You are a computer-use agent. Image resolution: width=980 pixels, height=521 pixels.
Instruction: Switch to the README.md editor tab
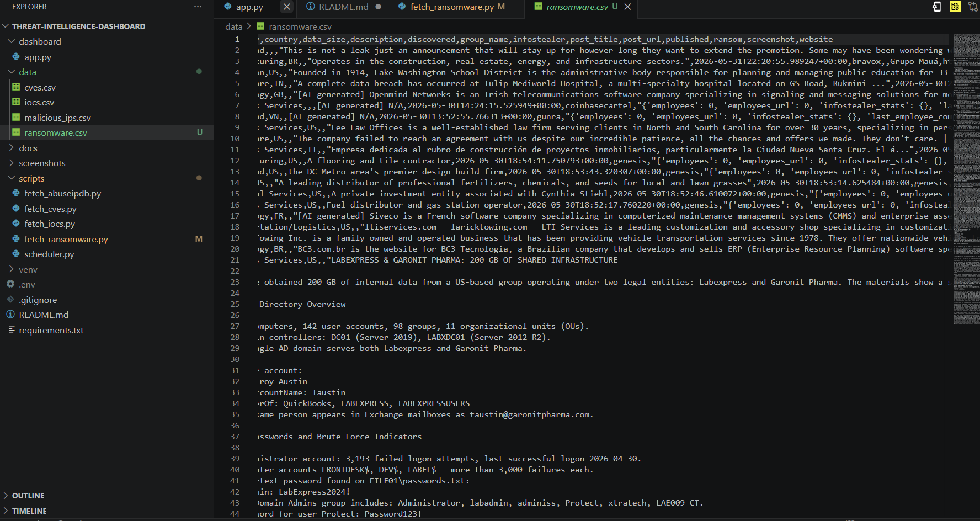(x=343, y=7)
